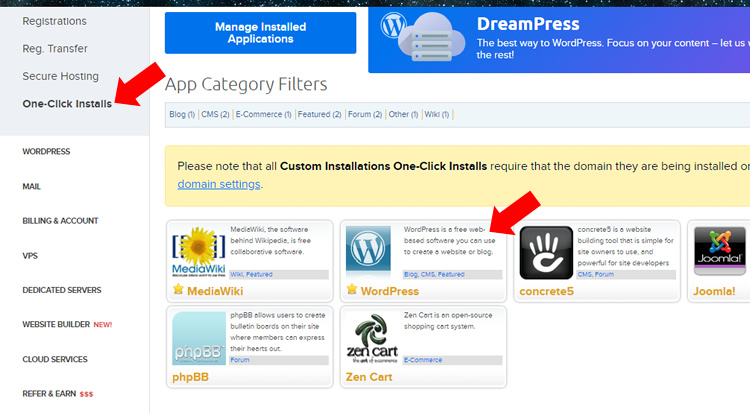Open Secure Hosting in sidebar
The width and height of the screenshot is (750, 413).
(60, 76)
